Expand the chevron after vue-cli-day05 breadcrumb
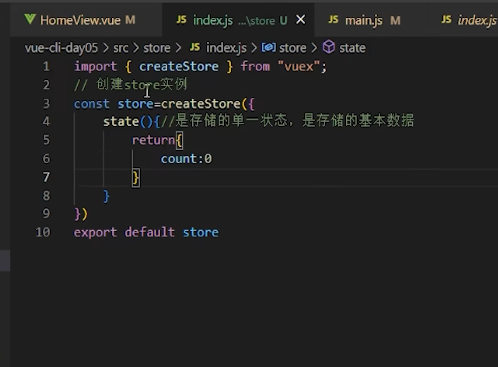Screen dimensions: 498x367 tap(106, 48)
